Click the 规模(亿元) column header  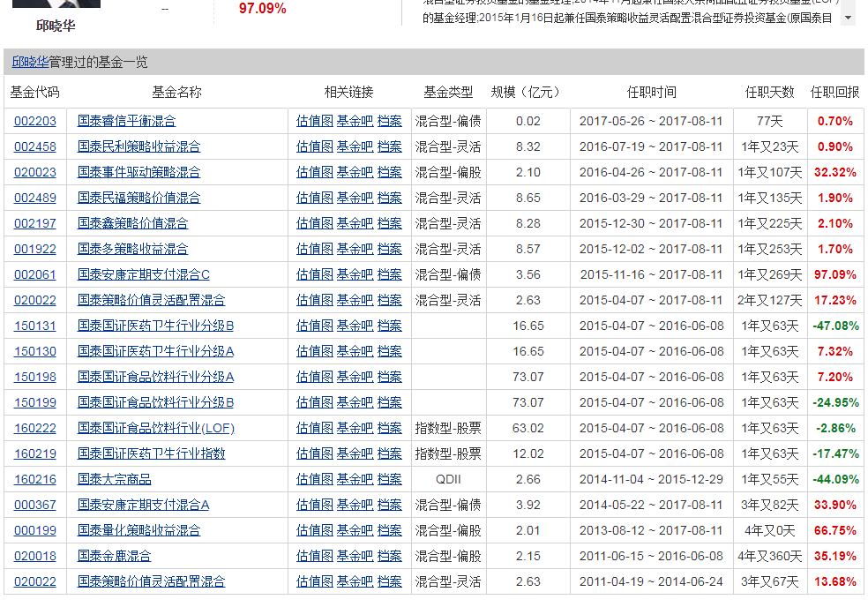528,92
